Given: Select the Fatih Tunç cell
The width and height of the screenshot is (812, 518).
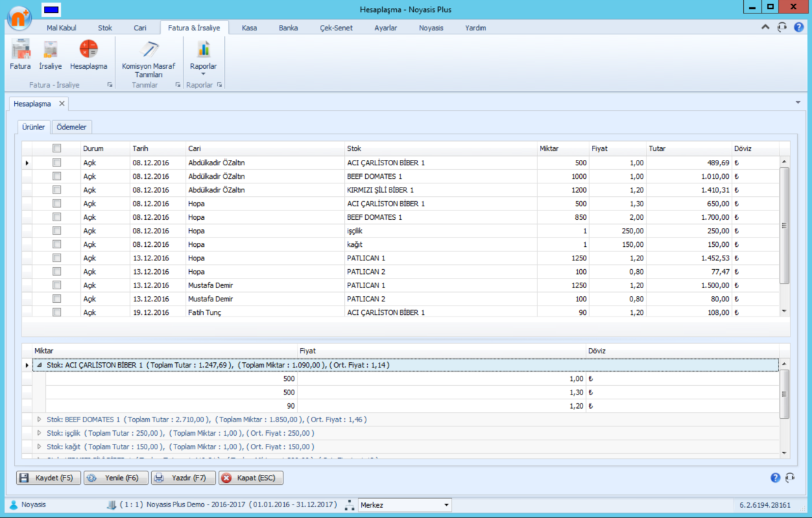Looking at the screenshot, I should (265, 312).
